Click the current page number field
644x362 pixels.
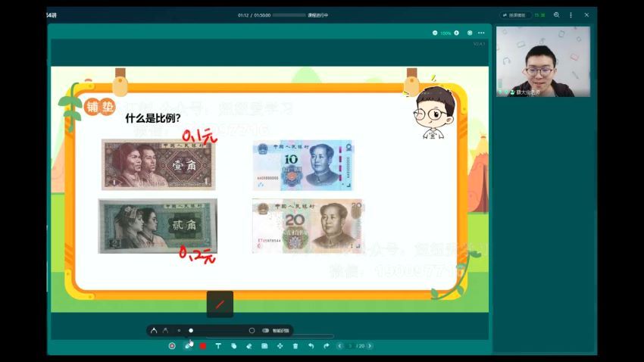(x=350, y=346)
